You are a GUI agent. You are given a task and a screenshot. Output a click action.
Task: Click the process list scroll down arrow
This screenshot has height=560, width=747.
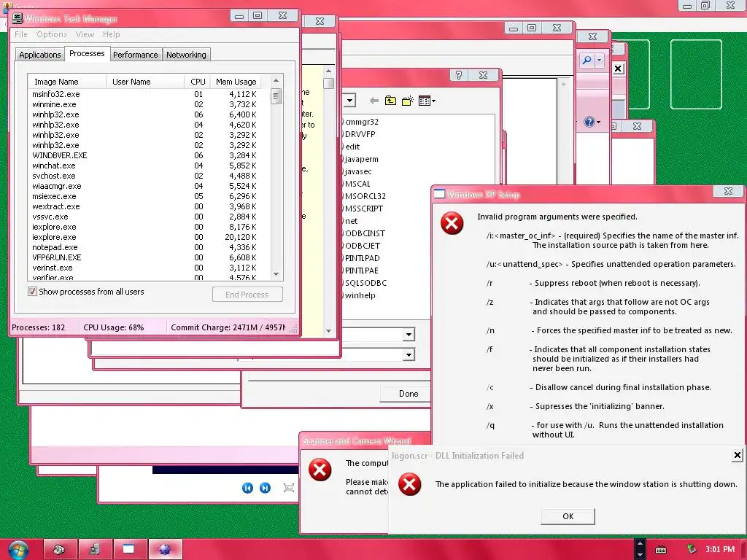pos(276,274)
